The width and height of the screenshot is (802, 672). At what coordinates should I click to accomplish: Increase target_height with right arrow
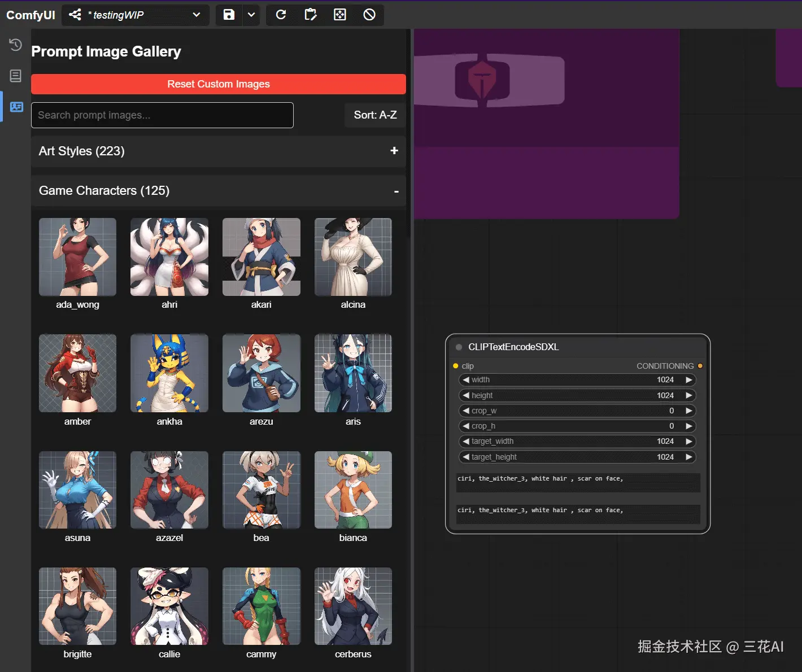click(x=689, y=457)
